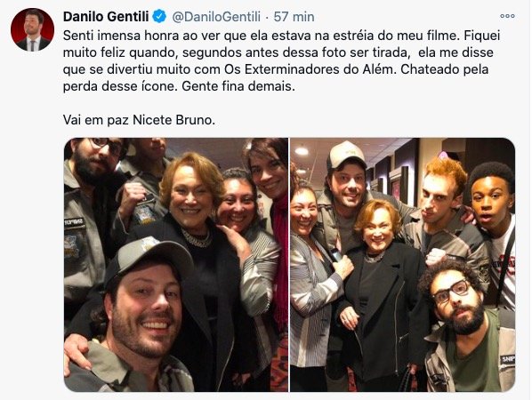Open Danilo Gentili's round profile avatar
The image size is (532, 400).
pyautogui.click(x=32, y=29)
